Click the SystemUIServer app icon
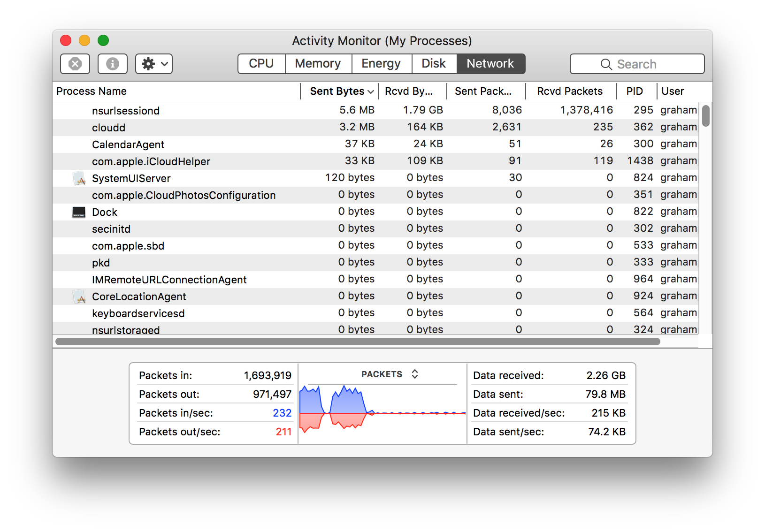 point(79,178)
